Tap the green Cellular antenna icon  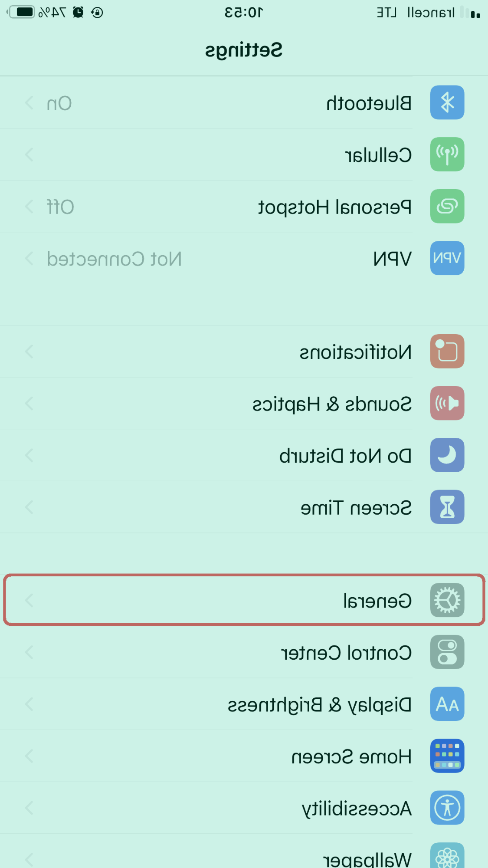pos(447,155)
